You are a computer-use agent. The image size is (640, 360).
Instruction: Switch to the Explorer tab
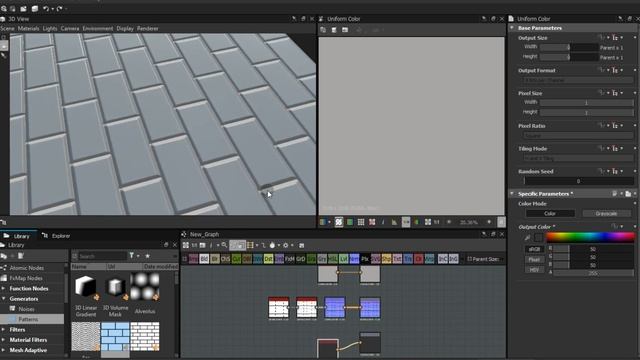pyautogui.click(x=56, y=236)
